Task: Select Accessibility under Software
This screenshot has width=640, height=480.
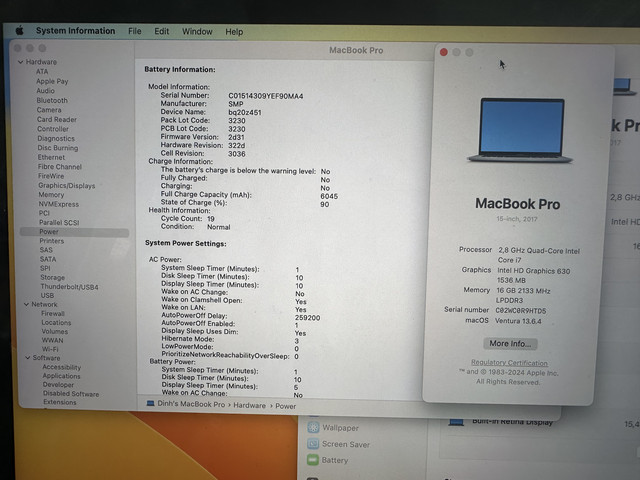Action: [62, 367]
